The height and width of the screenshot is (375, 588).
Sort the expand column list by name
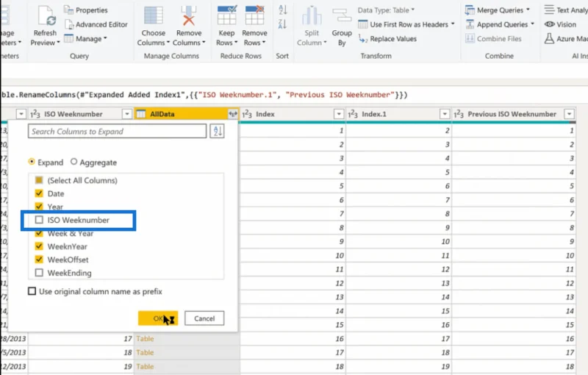tap(217, 131)
